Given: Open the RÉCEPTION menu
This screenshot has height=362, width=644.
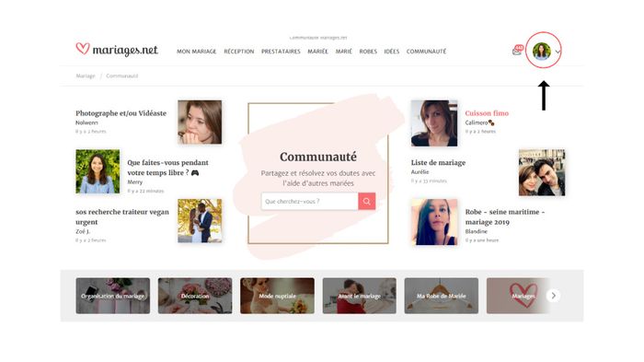Looking at the screenshot, I should pos(239,52).
